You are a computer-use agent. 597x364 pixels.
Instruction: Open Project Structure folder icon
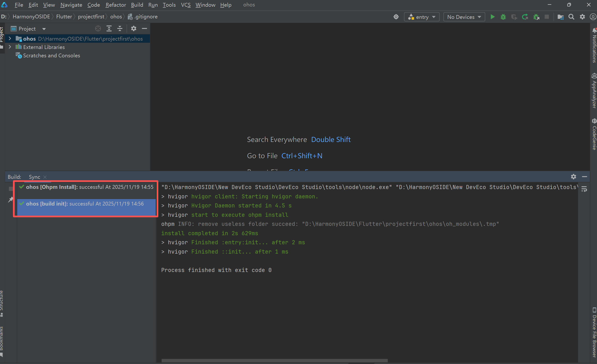point(560,17)
